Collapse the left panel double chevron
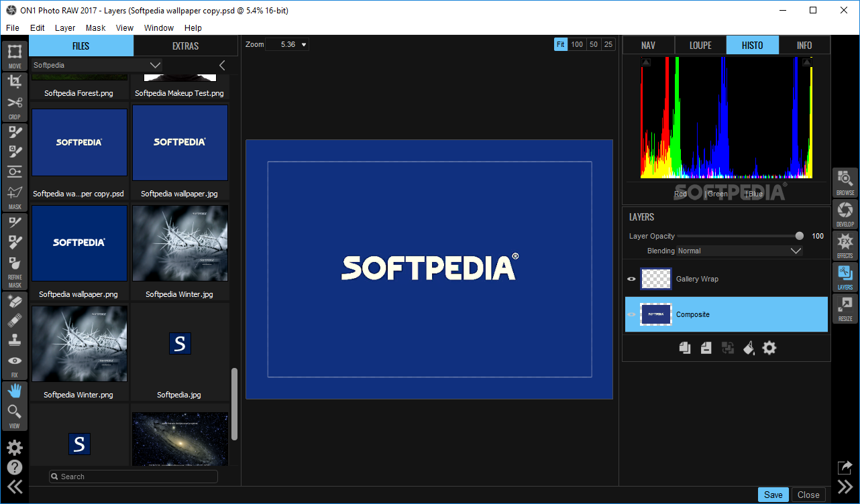Image resolution: width=860 pixels, height=504 pixels. (15, 487)
